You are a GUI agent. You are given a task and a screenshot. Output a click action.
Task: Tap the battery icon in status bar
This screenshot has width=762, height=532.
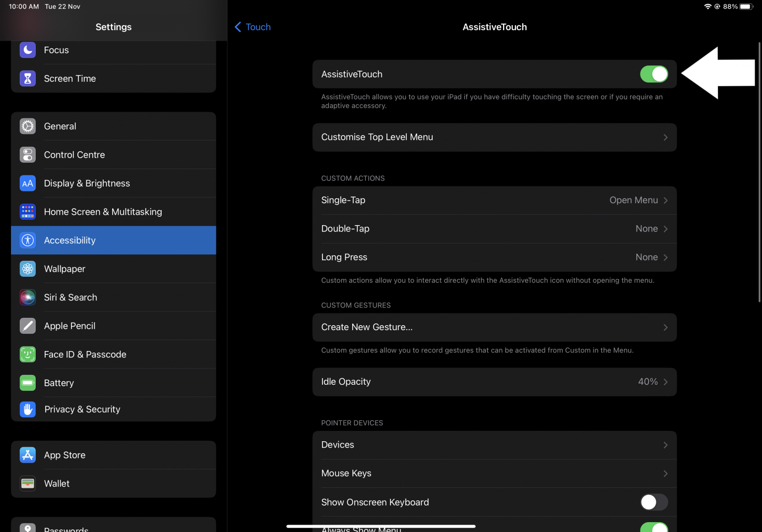[x=747, y=6]
